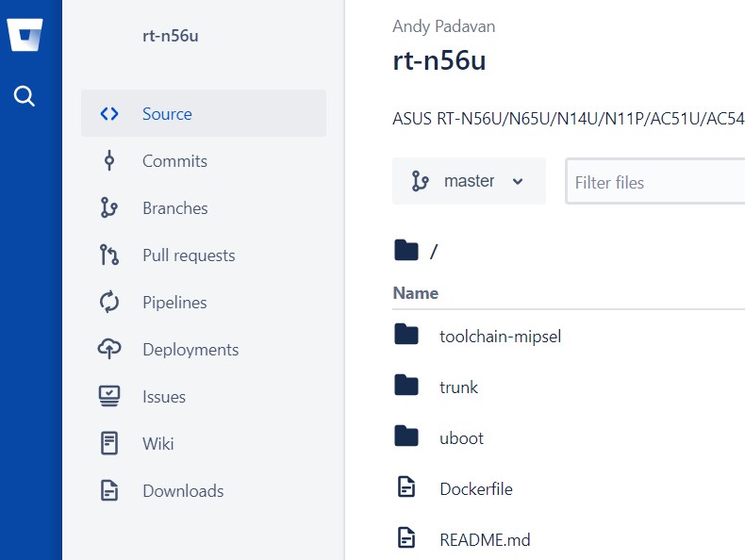Open the toolchain-mipsel folder

pos(501,337)
